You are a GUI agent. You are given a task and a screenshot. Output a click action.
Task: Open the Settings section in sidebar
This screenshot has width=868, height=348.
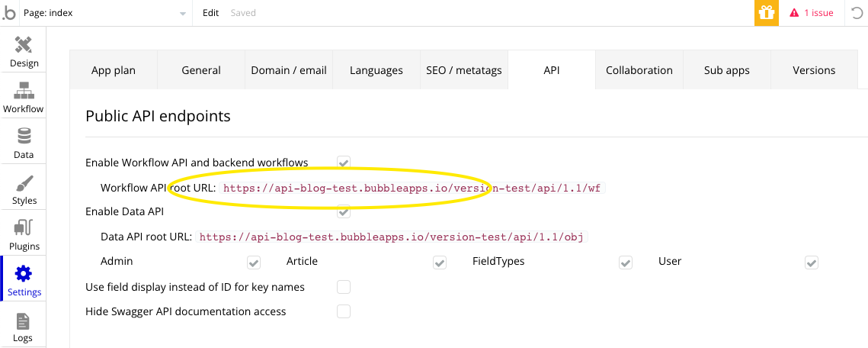pyautogui.click(x=24, y=280)
